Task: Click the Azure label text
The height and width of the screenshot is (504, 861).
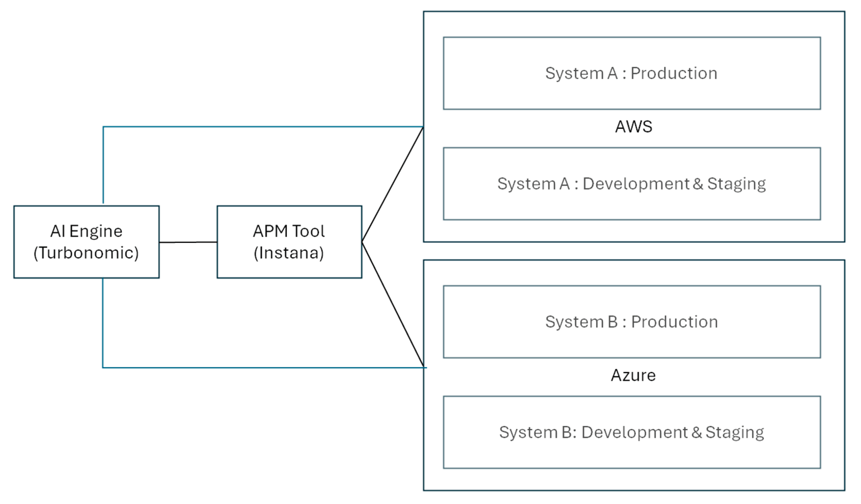Action: pyautogui.click(x=633, y=376)
